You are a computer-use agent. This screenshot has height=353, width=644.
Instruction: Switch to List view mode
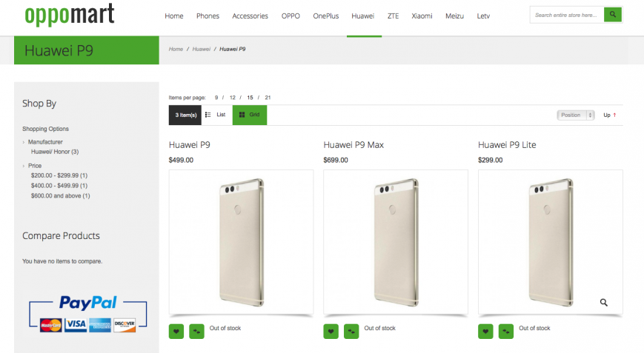coord(216,115)
